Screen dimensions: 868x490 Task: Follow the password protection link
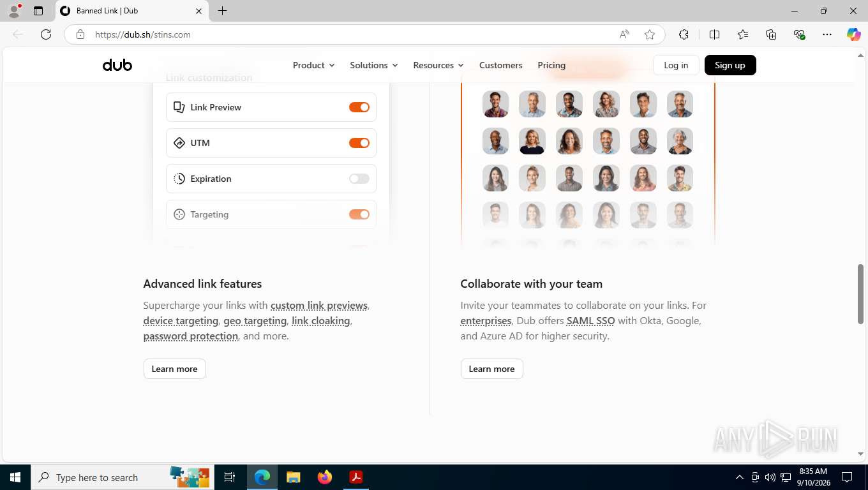point(191,336)
